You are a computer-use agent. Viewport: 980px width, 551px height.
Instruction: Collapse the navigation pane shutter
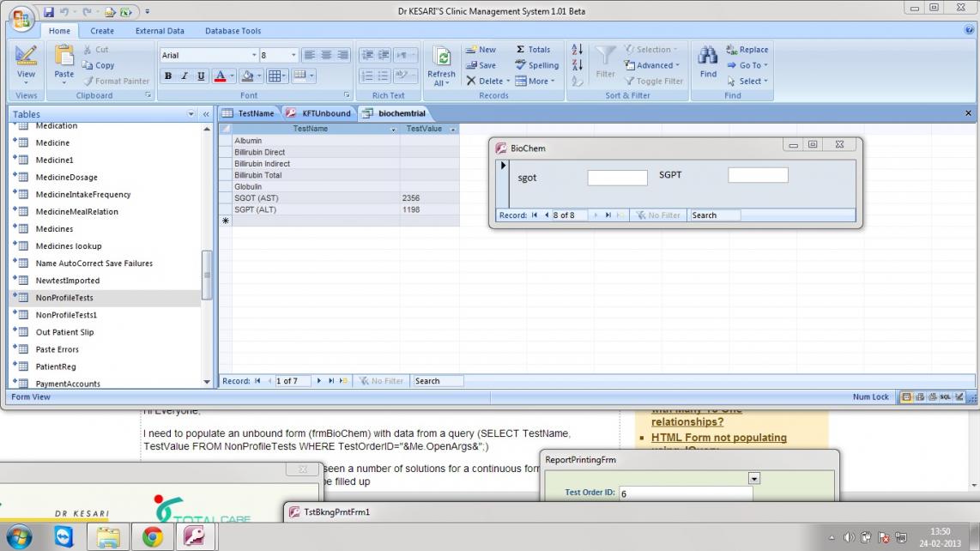[x=206, y=114]
